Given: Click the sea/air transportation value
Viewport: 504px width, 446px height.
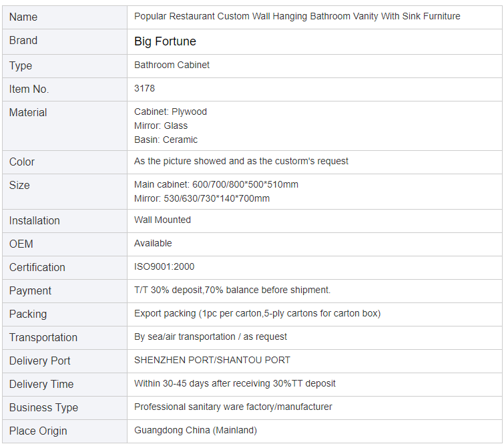Looking at the screenshot, I should click(x=210, y=337).
